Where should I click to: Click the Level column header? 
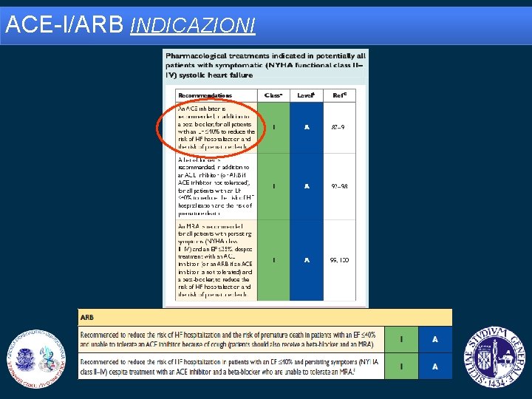307,95
